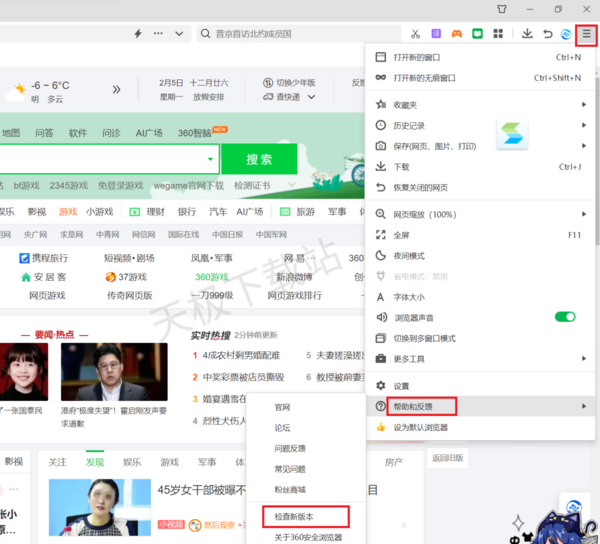
Task: Expand the weather forecast double-chevron
Action: tap(116, 90)
